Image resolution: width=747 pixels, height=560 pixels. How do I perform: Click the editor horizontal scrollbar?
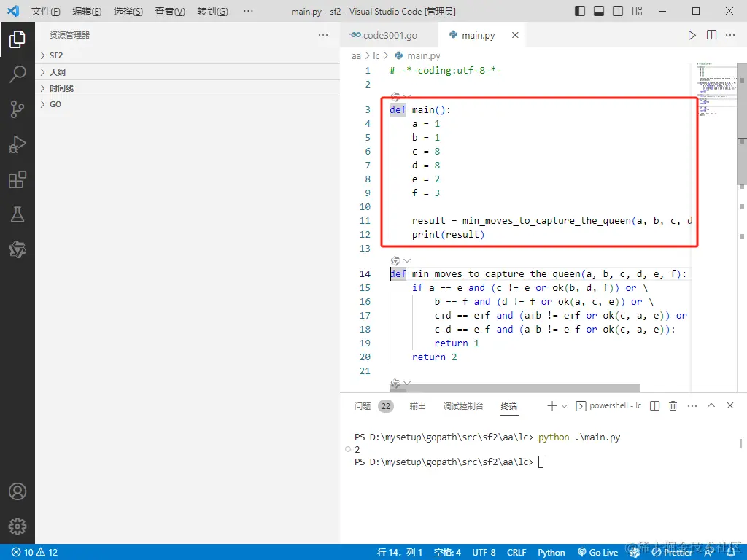point(514,388)
